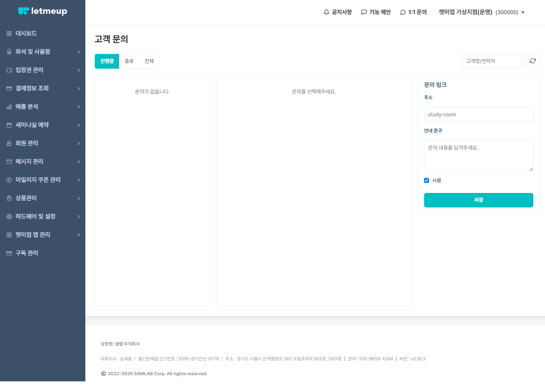Expand the 매출 분석 chevron

coord(79,107)
